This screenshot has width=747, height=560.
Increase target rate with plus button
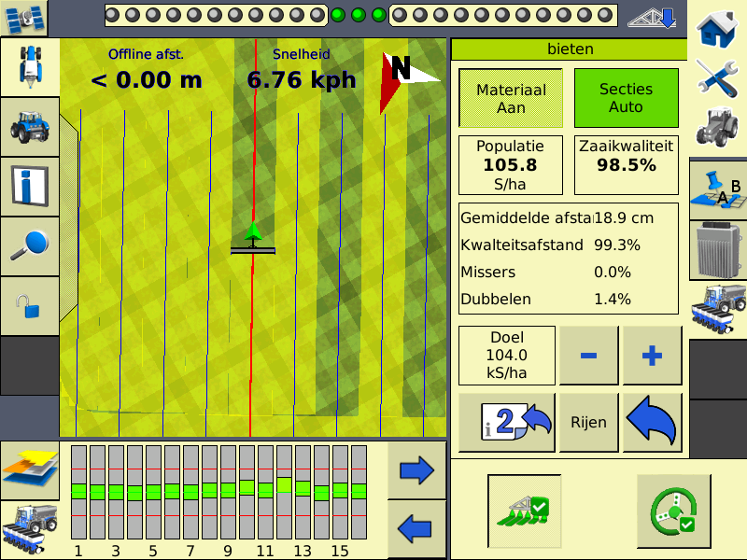652,356
